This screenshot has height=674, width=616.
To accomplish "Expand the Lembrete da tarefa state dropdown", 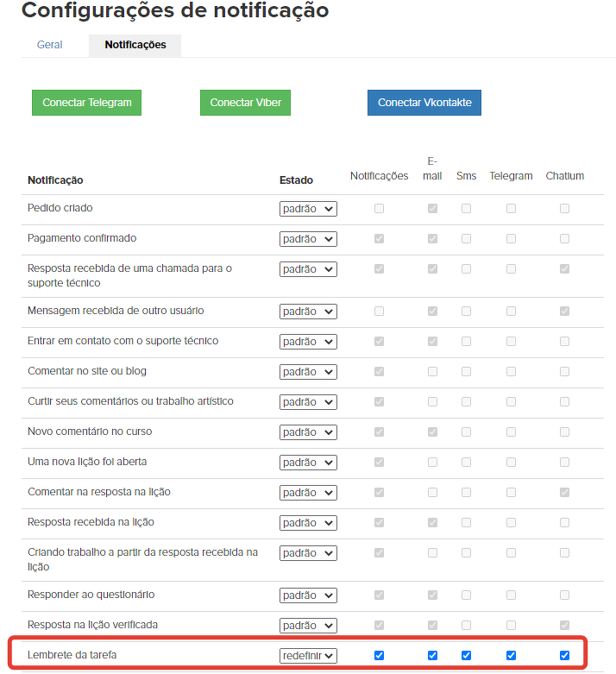I will coord(308,656).
